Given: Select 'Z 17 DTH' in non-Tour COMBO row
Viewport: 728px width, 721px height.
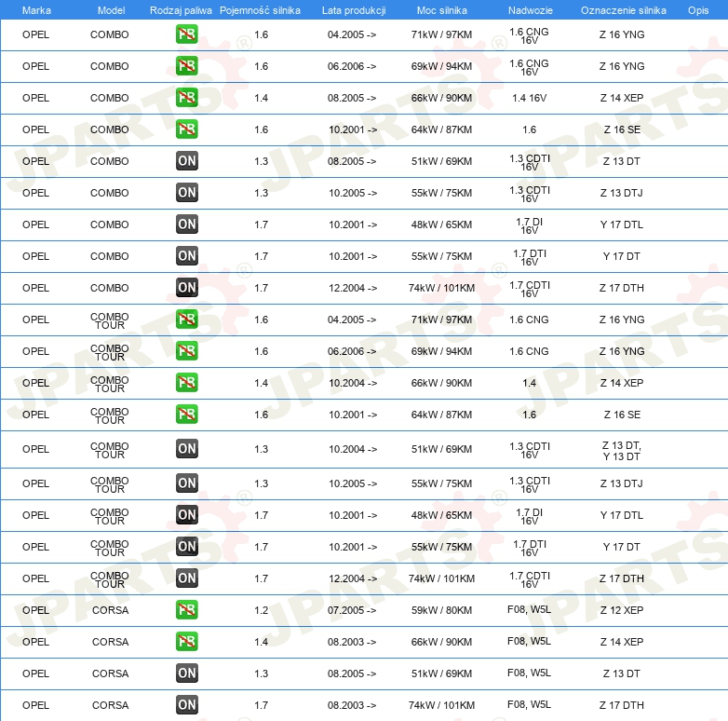Looking at the screenshot, I should coord(622,288).
